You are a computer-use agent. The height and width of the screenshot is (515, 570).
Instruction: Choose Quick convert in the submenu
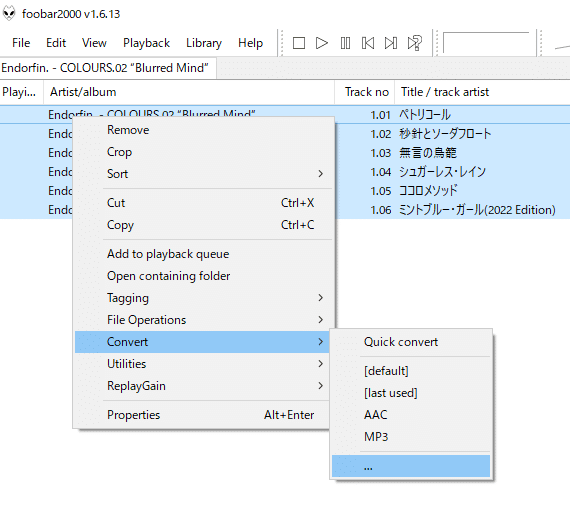coord(411,342)
